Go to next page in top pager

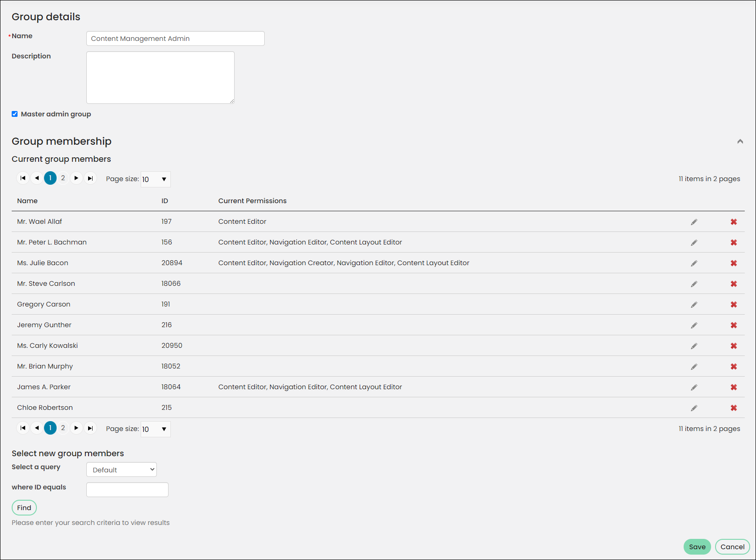pos(76,178)
